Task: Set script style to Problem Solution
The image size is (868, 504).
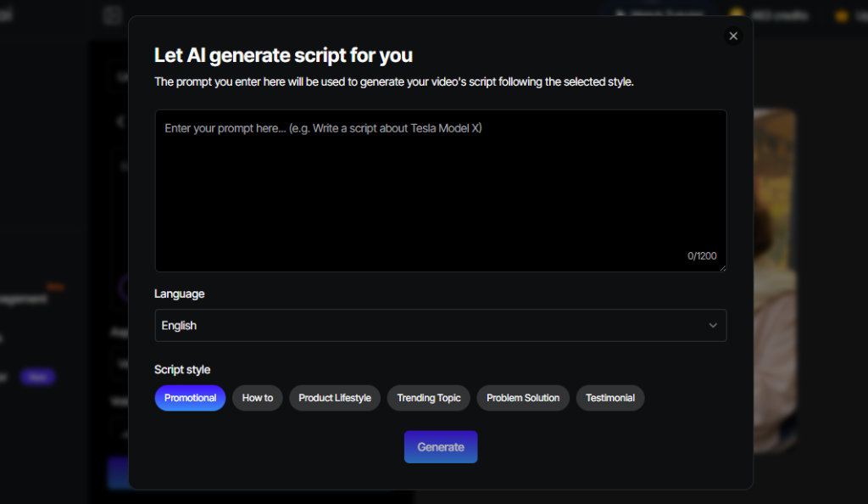Action: pos(523,398)
